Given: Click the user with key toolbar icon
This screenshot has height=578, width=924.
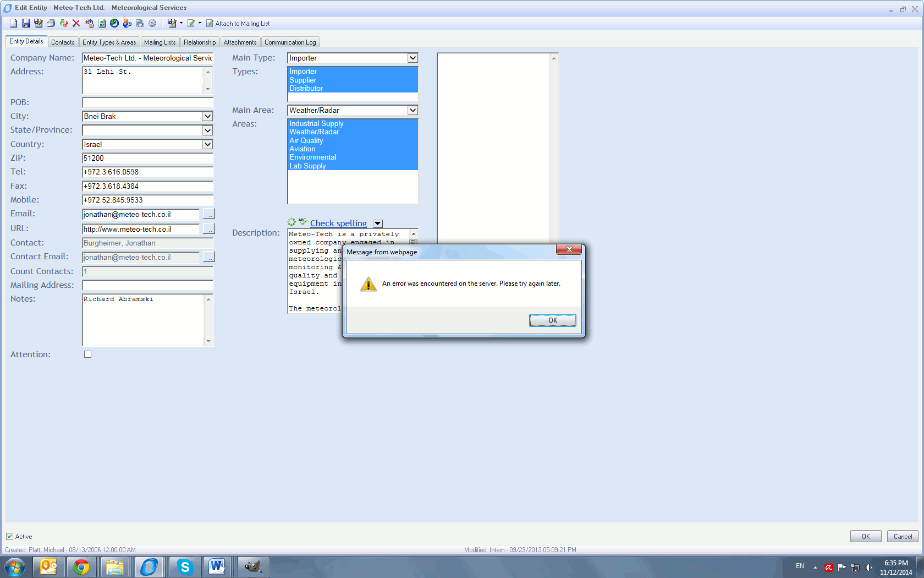Looking at the screenshot, I should pyautogui.click(x=127, y=23).
